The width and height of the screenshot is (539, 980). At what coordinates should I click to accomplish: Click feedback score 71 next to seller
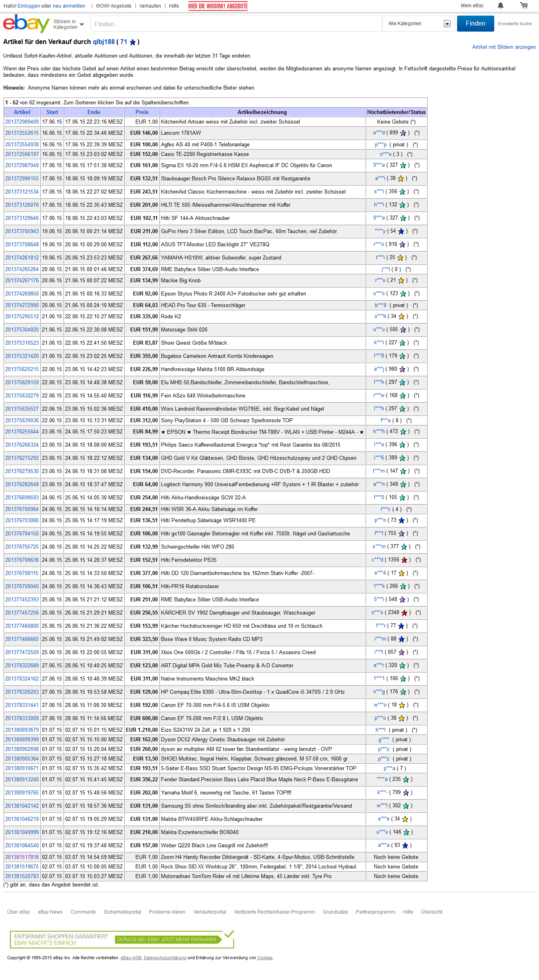(123, 42)
